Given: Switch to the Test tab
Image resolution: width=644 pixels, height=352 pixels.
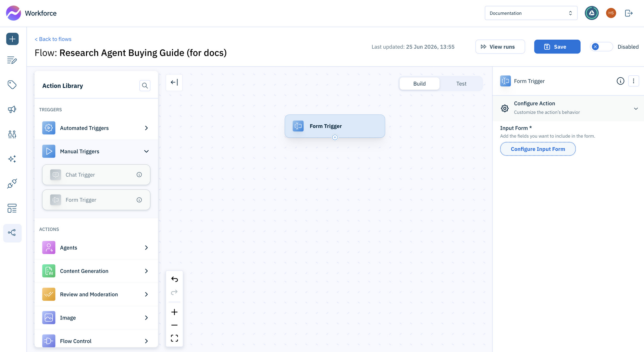Looking at the screenshot, I should tap(461, 84).
